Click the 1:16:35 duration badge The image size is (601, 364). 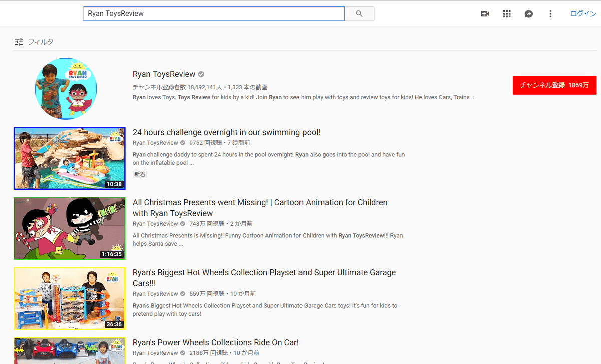pyautogui.click(x=111, y=254)
